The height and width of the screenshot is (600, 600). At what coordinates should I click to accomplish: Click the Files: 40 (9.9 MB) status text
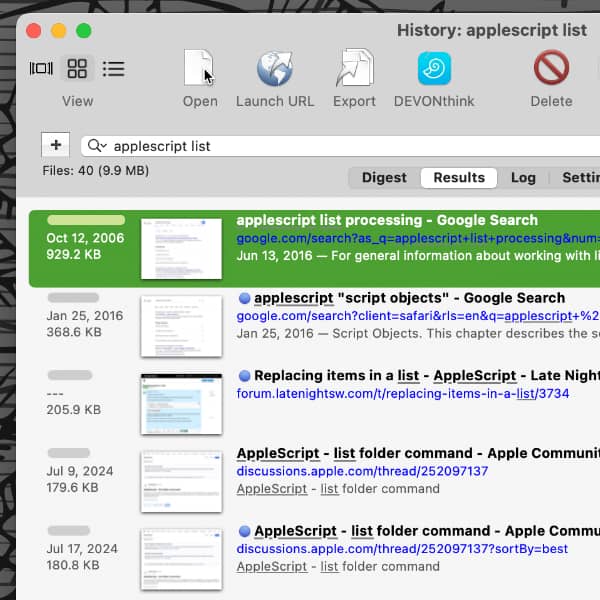point(96,171)
